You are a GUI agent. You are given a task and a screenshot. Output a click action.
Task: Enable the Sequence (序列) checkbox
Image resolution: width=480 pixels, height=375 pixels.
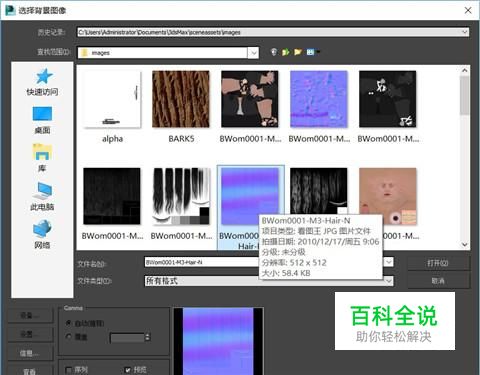pyautogui.click(x=69, y=370)
